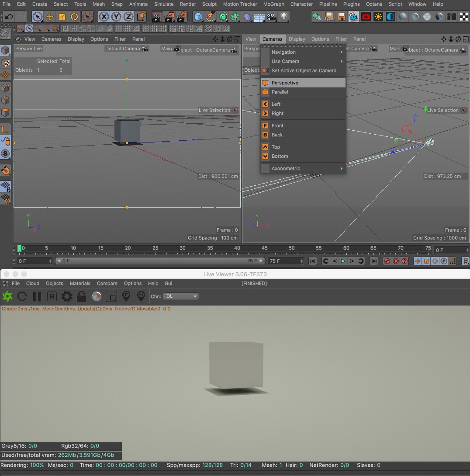
Task: Open Live Viewer Materials menu
Action: (x=80, y=283)
